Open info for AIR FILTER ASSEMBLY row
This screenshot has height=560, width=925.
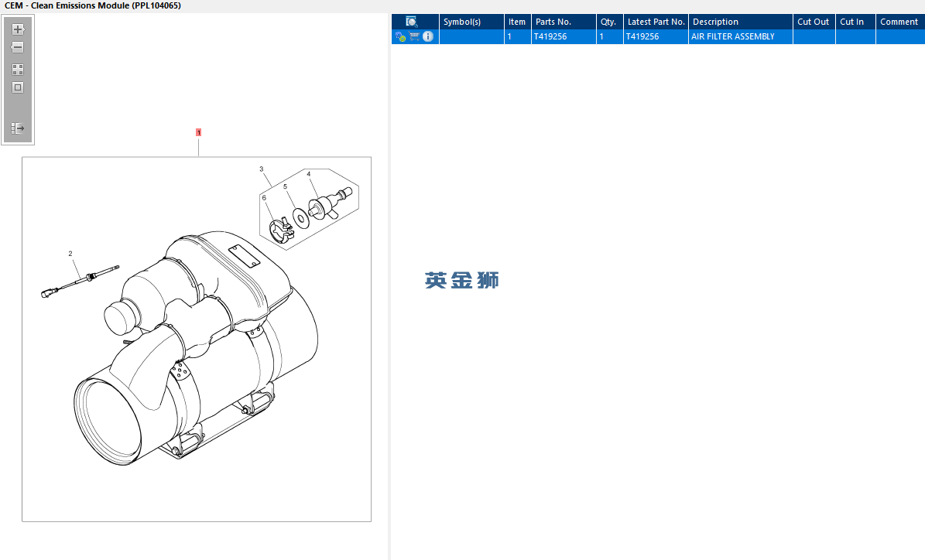coord(428,36)
